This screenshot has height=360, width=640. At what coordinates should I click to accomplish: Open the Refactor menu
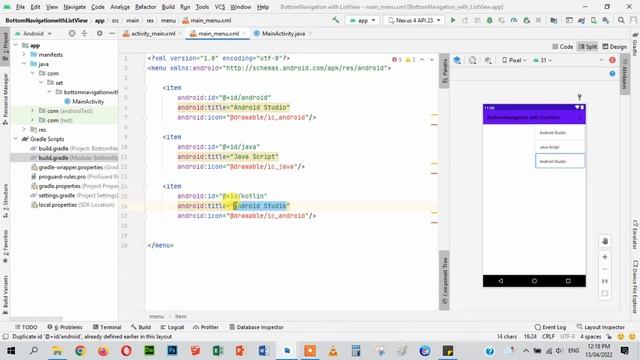click(145, 7)
